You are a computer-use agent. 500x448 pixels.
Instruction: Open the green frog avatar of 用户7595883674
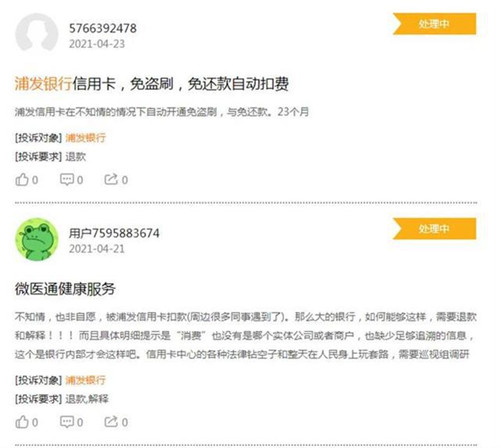[37, 239]
